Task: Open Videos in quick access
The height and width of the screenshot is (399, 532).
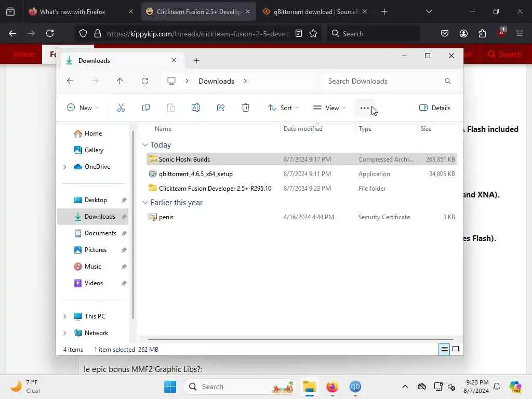Action: [94, 283]
